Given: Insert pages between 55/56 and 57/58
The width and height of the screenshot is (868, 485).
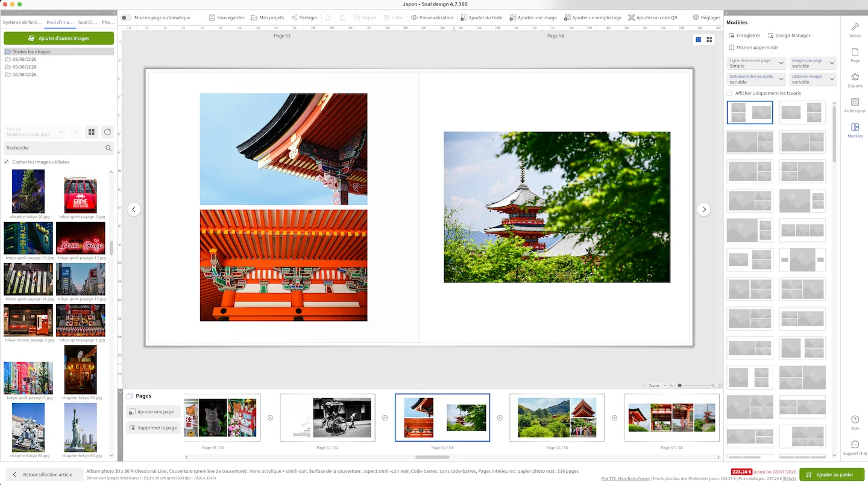Looking at the screenshot, I should point(614,417).
